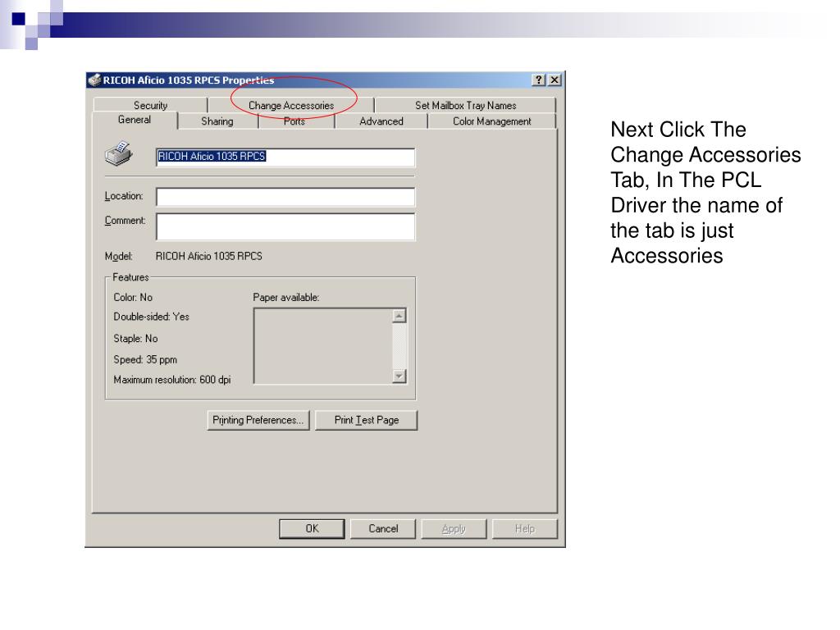Switch to the Sharing tab

point(217,121)
